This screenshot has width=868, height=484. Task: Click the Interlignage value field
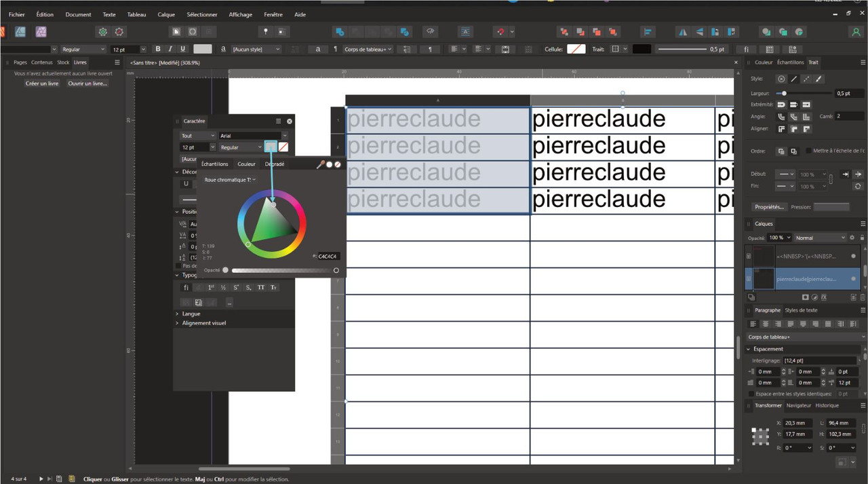(821, 360)
